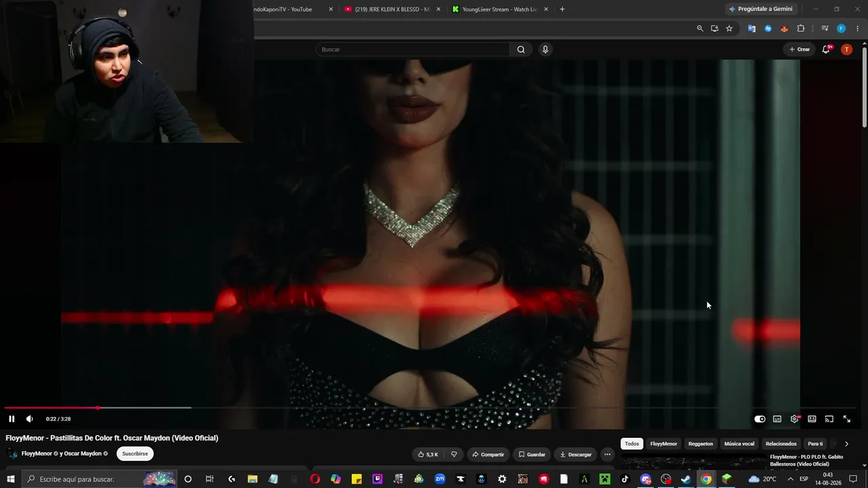Select the Todos filter chip
Screen dimensions: 868x488
(x=632, y=444)
